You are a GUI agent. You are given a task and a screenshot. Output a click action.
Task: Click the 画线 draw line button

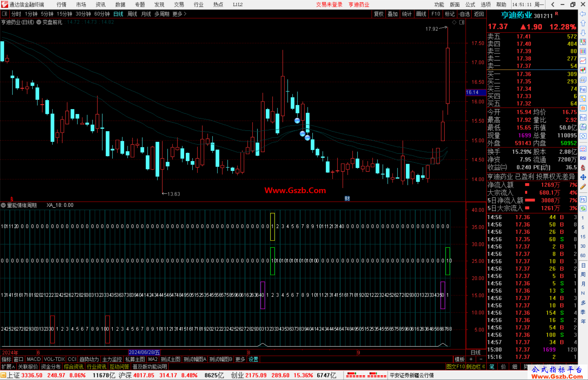421,14
